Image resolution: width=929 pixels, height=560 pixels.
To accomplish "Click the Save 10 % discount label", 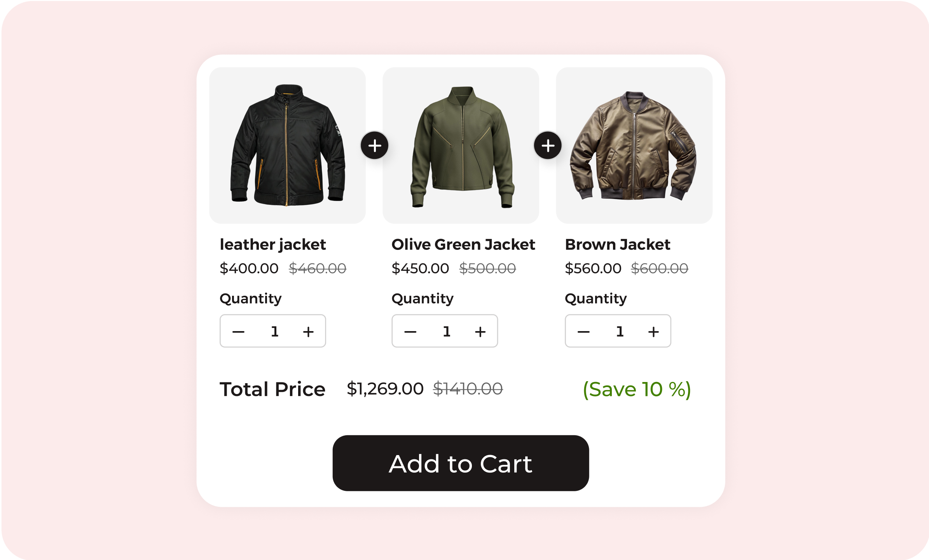I will (x=637, y=389).
